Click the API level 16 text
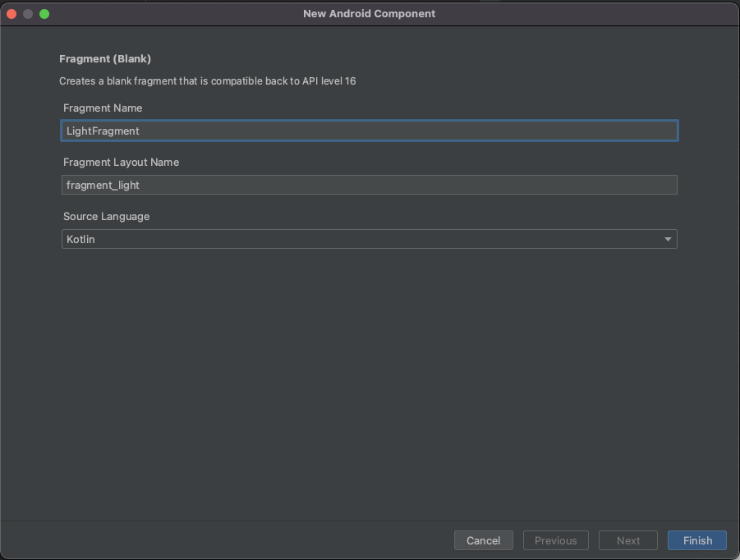Image resolution: width=740 pixels, height=560 pixels. (329, 81)
